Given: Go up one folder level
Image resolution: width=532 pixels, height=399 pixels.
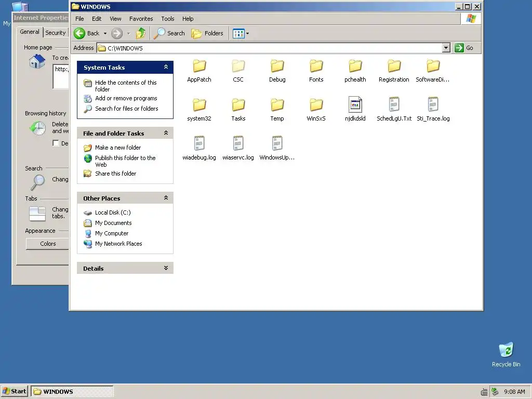Looking at the screenshot, I should tap(141, 33).
